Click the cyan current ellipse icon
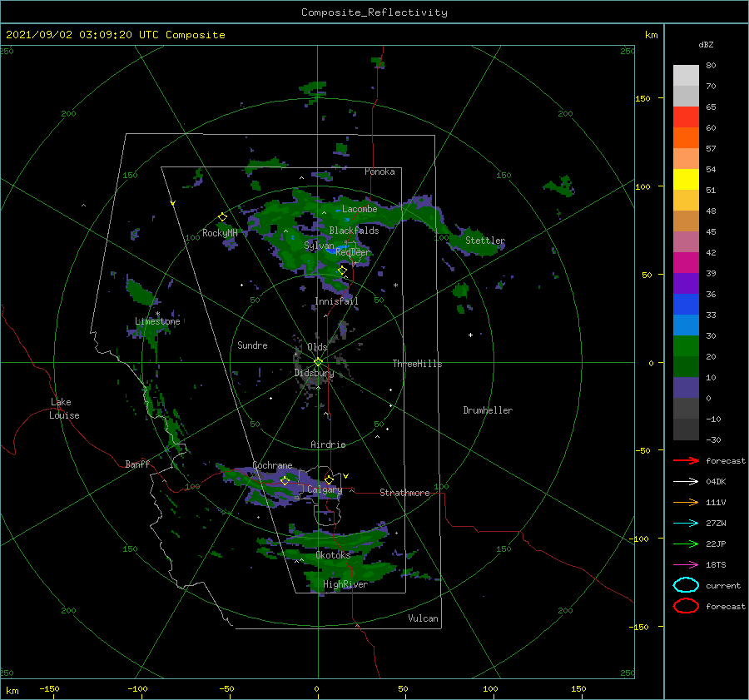 coord(686,585)
